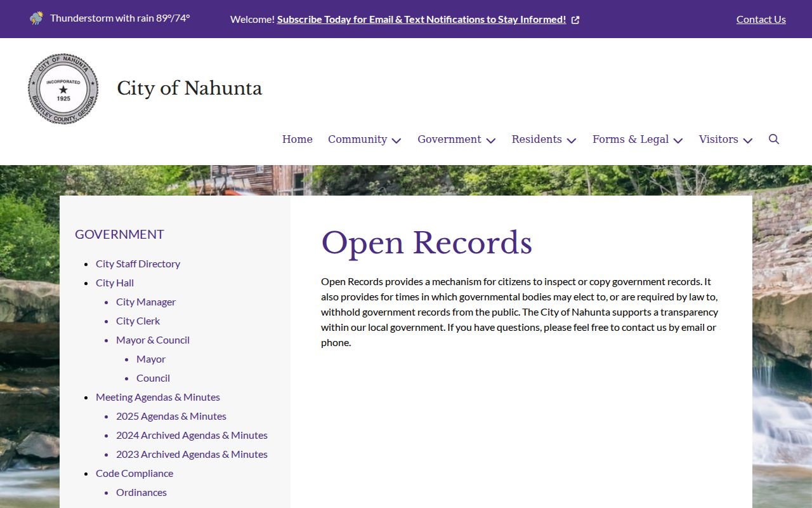Click the thunderstorm weather icon
Viewport: 812px width, 508px height.
[37, 18]
